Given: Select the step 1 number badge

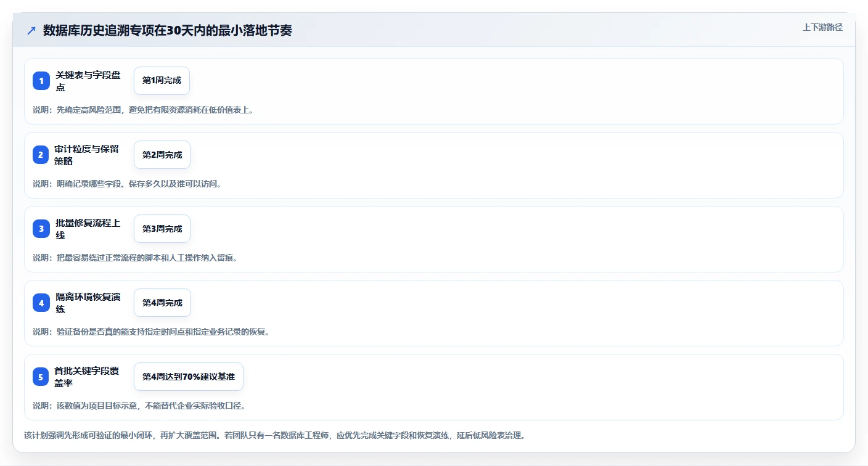Looking at the screenshot, I should click(x=41, y=81).
